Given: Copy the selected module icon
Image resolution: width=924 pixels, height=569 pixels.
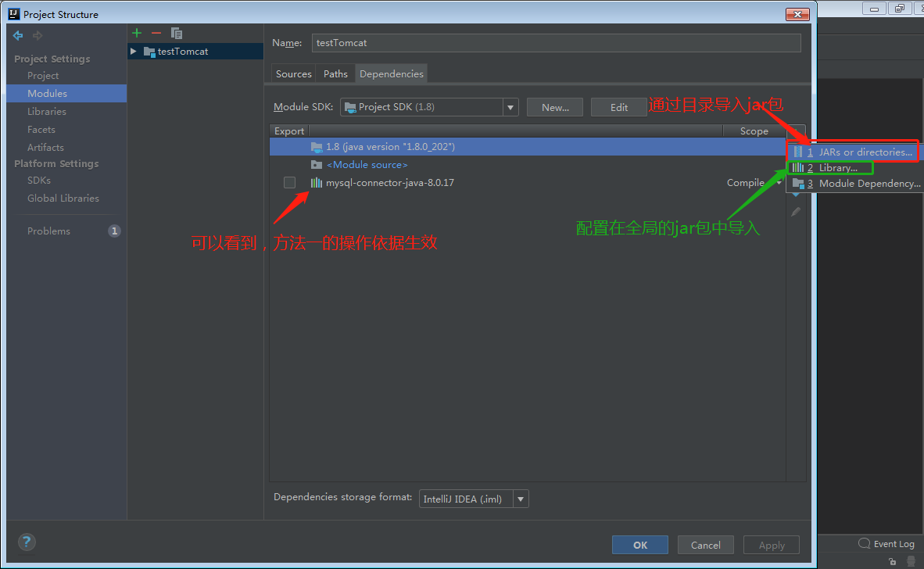Looking at the screenshot, I should coord(176,33).
